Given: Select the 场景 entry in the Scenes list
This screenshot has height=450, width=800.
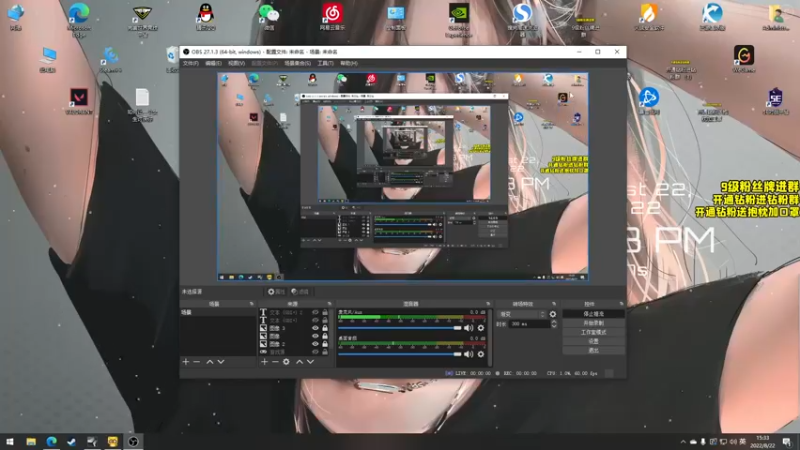Looking at the screenshot, I should click(218, 312).
